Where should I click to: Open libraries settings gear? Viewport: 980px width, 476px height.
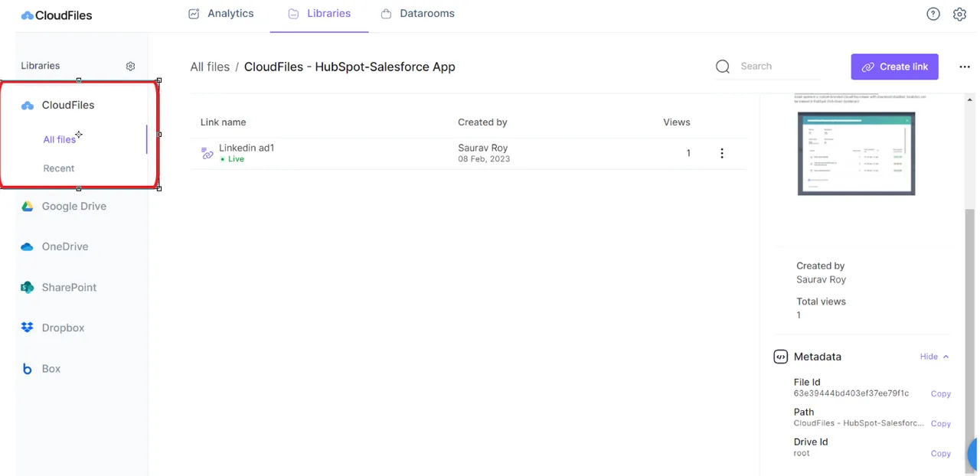point(130,66)
